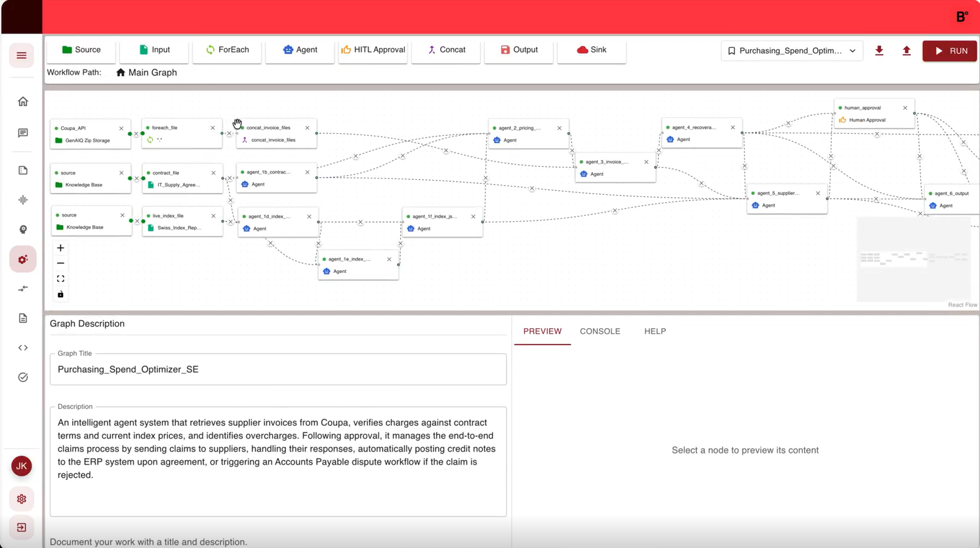Click the home icon in sidebar
The image size is (980, 548).
tap(23, 102)
